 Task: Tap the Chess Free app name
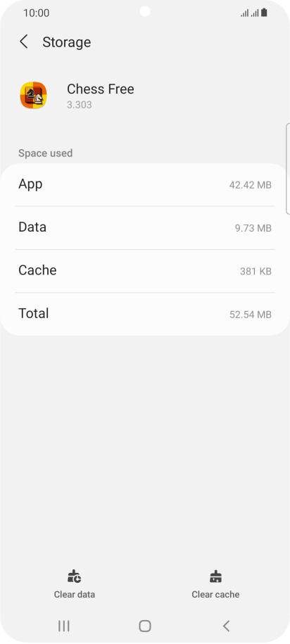point(101,89)
